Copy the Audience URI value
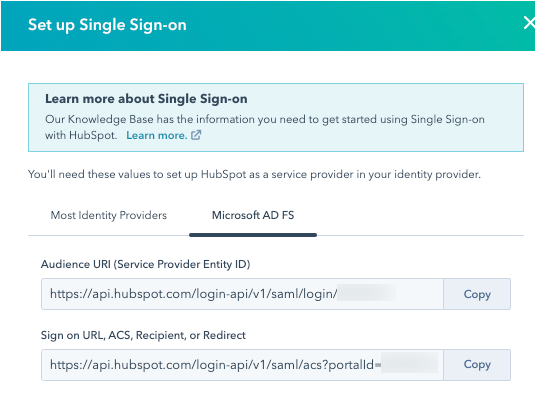 coord(477,294)
